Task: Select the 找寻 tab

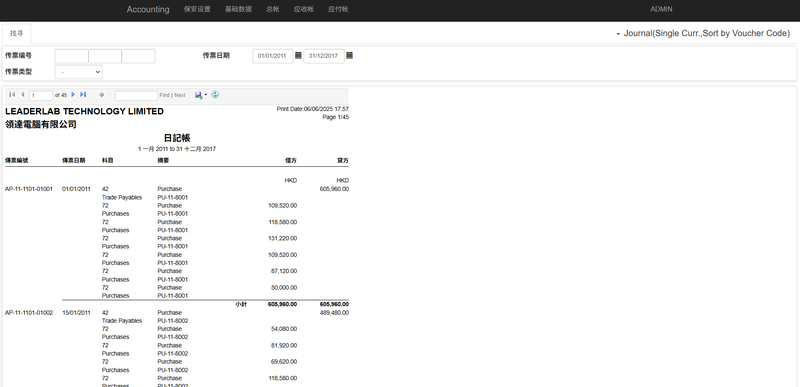Action: (16, 34)
